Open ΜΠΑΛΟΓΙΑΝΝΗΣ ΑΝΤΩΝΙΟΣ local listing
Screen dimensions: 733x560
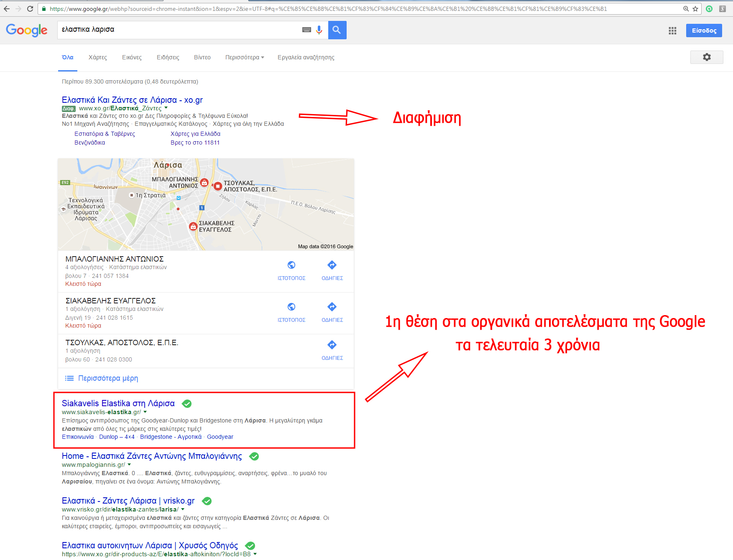point(115,259)
